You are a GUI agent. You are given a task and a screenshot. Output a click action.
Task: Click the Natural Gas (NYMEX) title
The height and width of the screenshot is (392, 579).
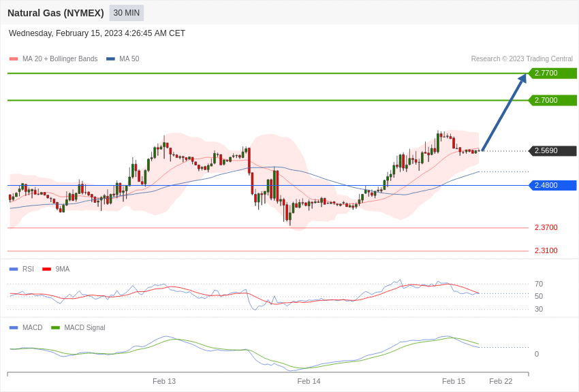point(56,13)
